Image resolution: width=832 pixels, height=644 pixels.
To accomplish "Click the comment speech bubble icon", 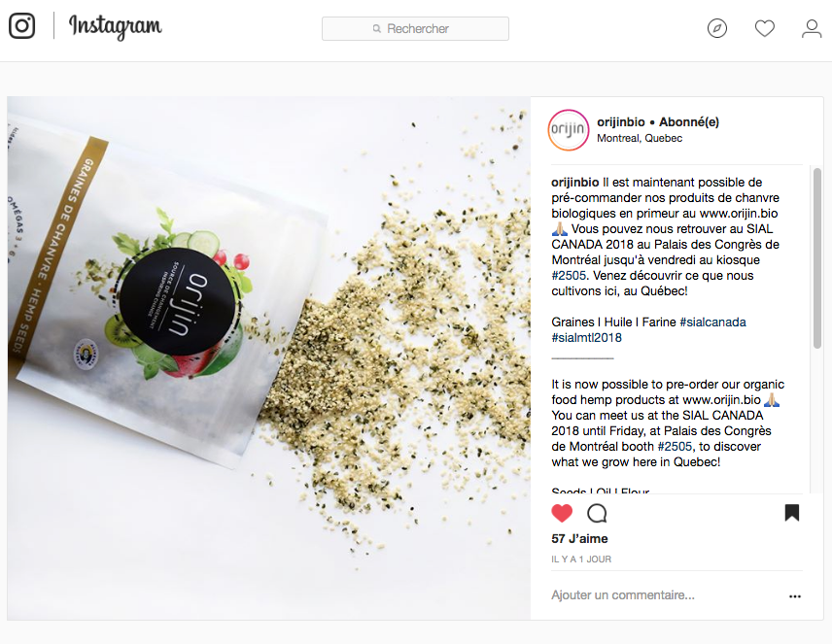I will (x=597, y=513).
